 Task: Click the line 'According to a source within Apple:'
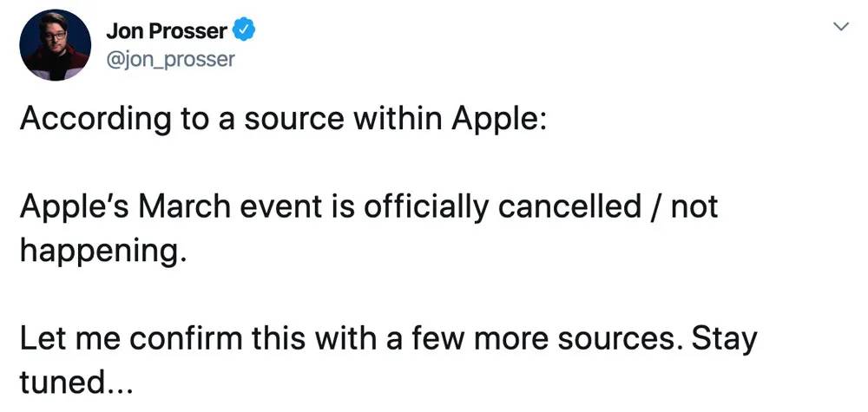point(283,120)
